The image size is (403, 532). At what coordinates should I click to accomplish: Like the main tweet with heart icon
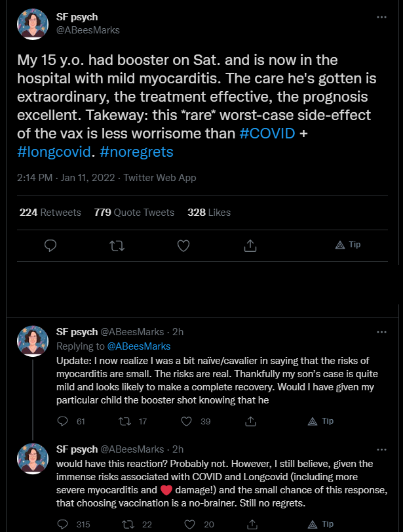click(x=183, y=245)
